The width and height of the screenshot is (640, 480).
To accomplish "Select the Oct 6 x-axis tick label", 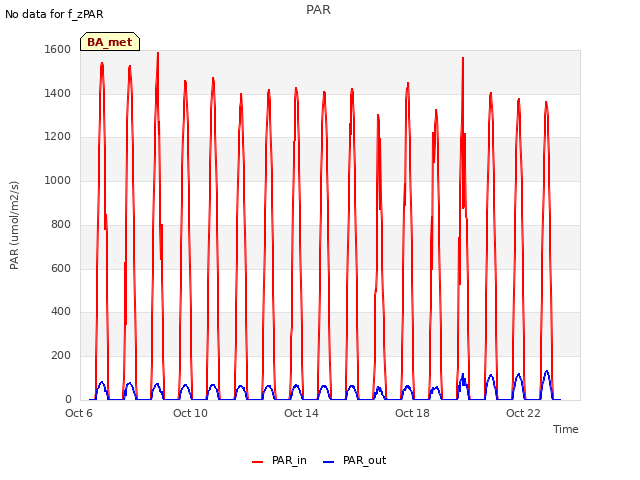I will click(79, 413).
